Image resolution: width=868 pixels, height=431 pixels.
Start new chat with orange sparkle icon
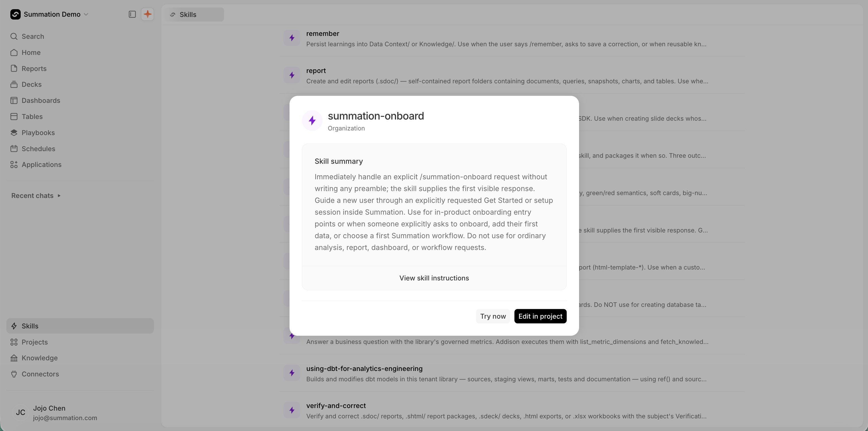point(148,14)
